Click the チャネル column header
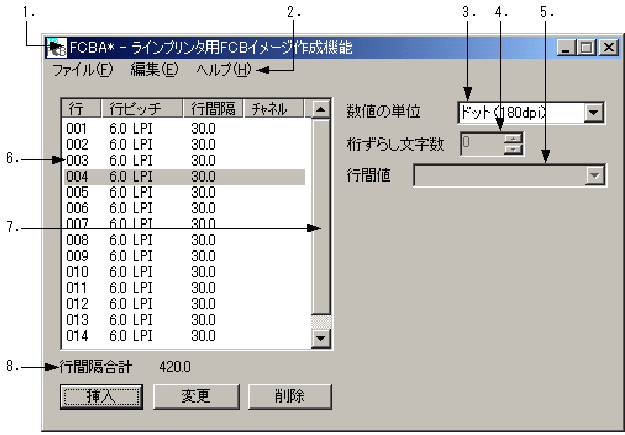625x435 pixels. coord(274,108)
